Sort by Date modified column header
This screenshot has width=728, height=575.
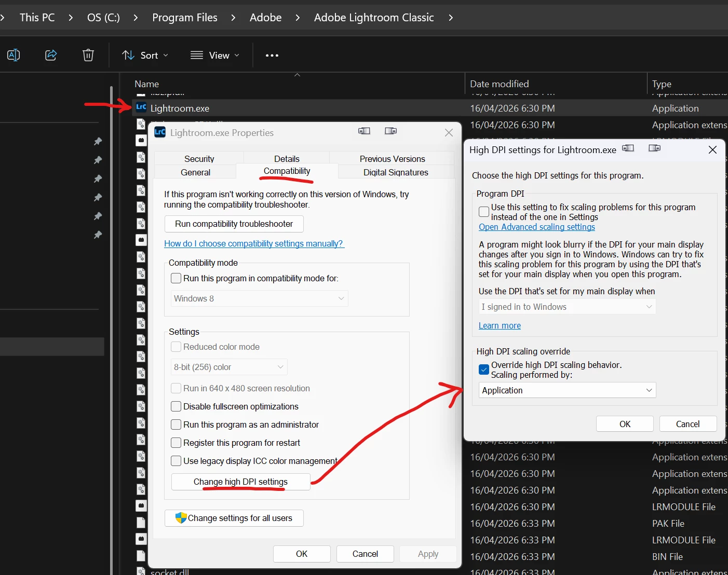coord(500,84)
